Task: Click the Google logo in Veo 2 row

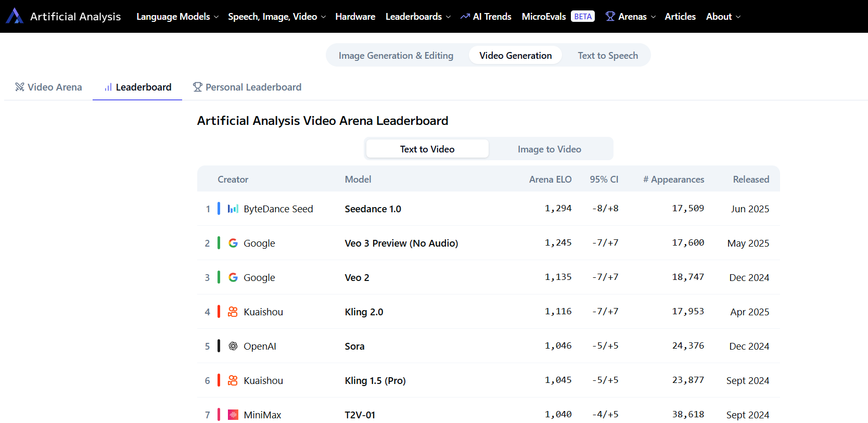Action: (233, 277)
